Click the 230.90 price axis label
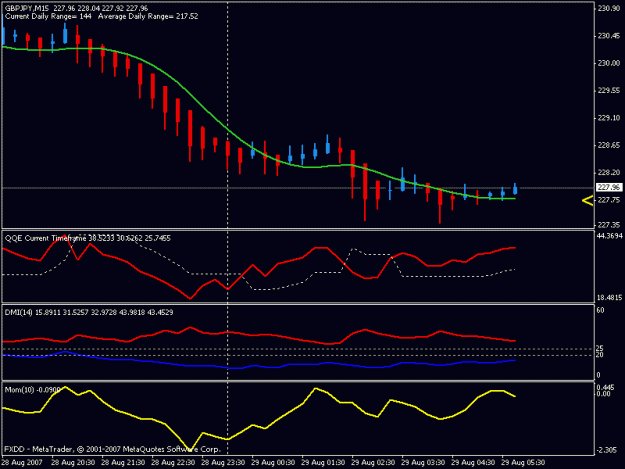Viewport: 625px width, 469px height. click(x=609, y=9)
